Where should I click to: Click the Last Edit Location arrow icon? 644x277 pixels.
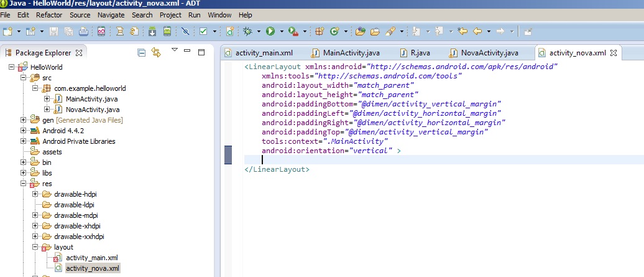(462, 31)
